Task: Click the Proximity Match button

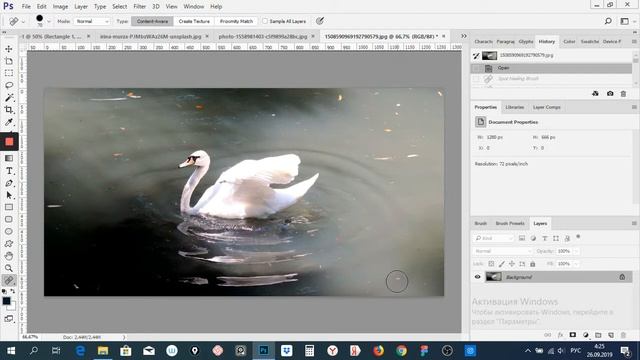Action: (236, 21)
